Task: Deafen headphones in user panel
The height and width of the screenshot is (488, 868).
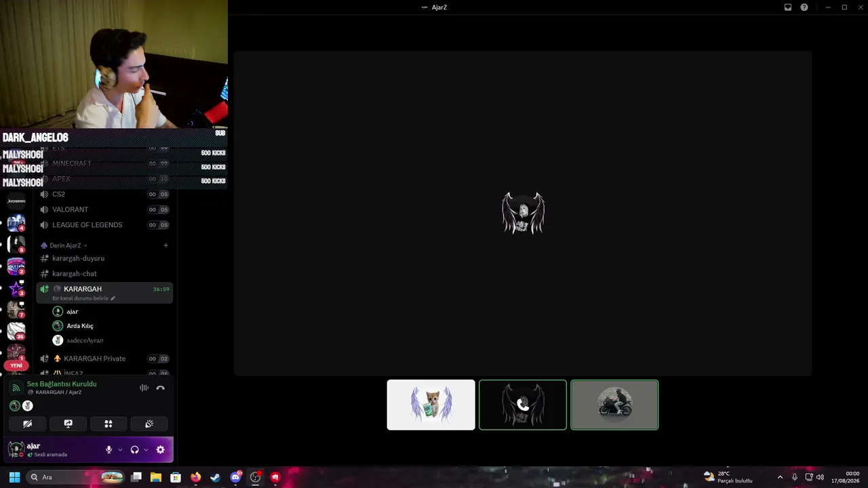Action: pos(134,449)
